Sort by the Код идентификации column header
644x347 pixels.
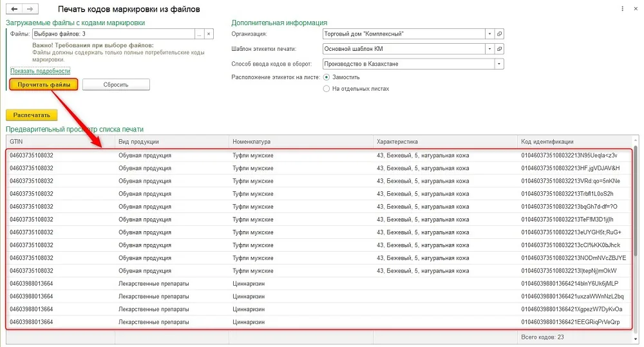coord(575,142)
